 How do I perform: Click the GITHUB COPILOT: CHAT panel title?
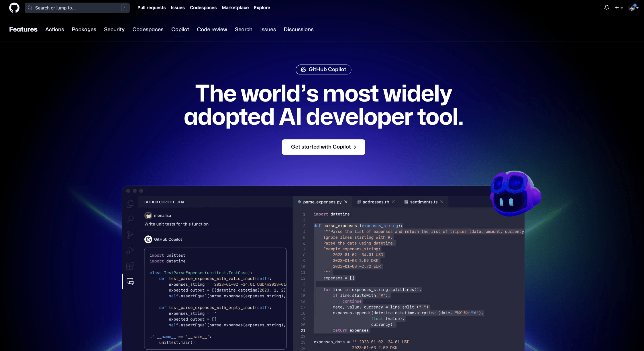coord(165,202)
